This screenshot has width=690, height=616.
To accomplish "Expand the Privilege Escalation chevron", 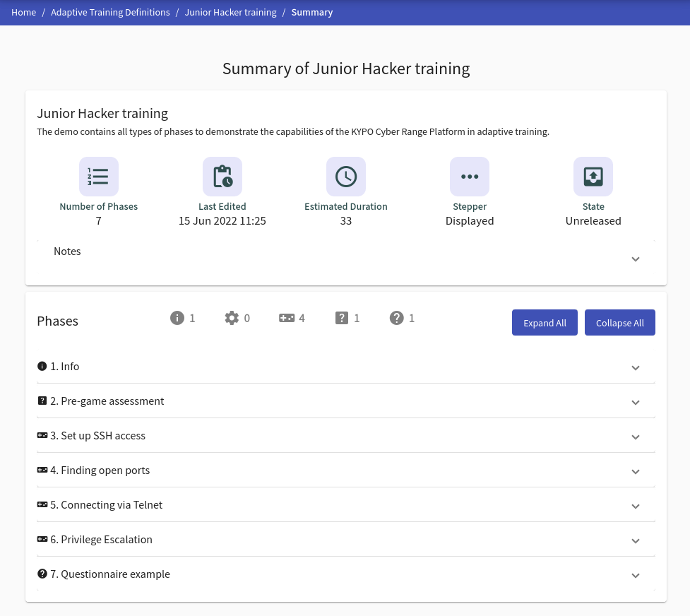I will pos(636,540).
